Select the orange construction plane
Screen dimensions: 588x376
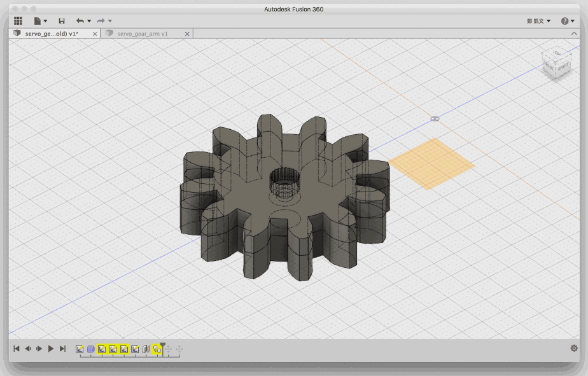431,164
